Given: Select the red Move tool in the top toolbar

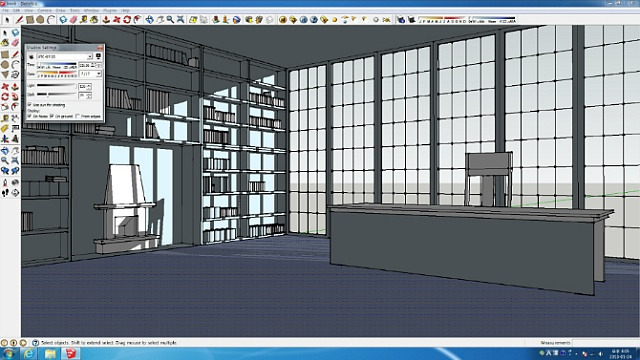Looking at the screenshot, I should (x=117, y=19).
